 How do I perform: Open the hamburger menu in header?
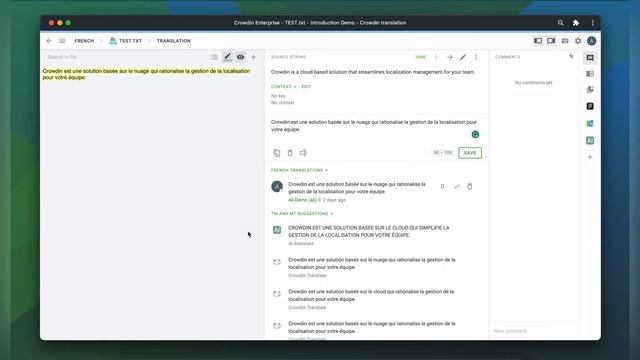[x=62, y=41]
